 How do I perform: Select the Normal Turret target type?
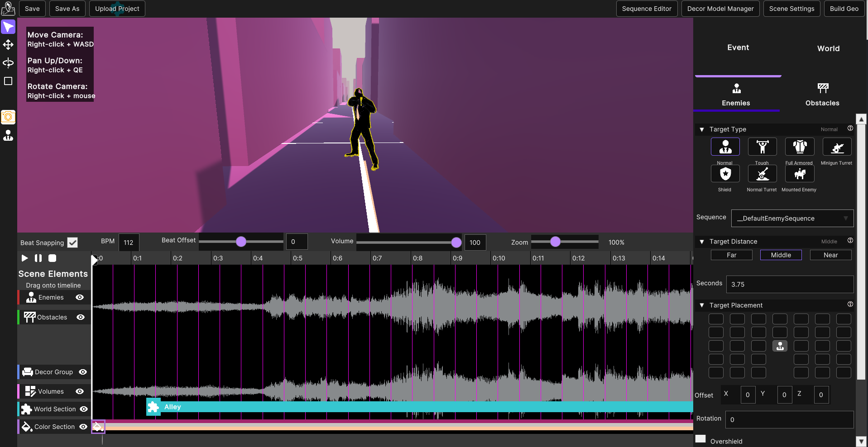pyautogui.click(x=762, y=174)
